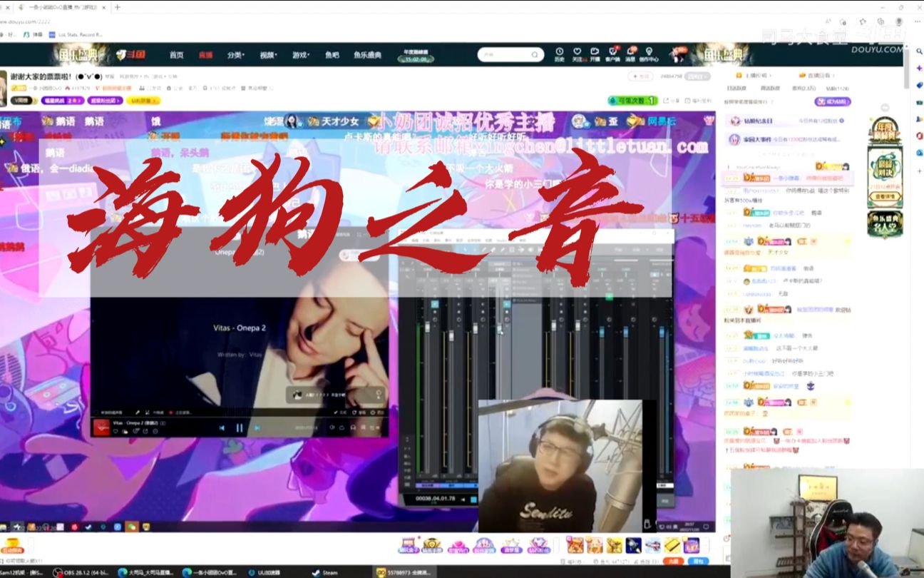Open the 鱼乐盛典 名人堂 banner
The width and height of the screenshot is (924, 578).
tap(885, 225)
